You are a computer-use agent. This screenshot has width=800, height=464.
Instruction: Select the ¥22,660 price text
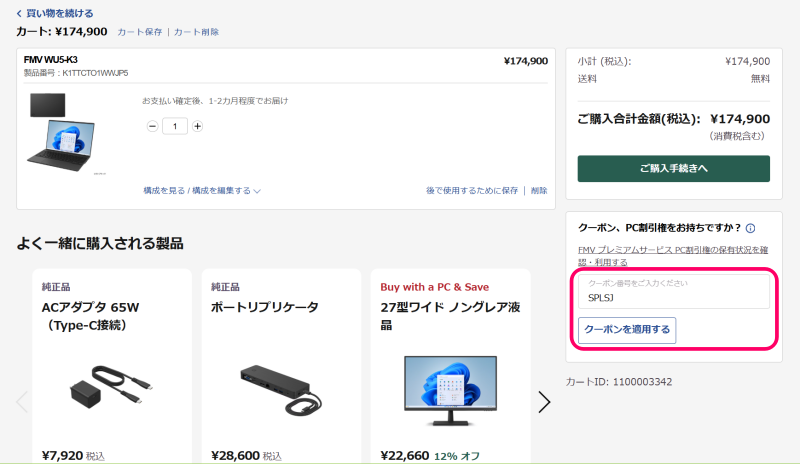pos(405,455)
